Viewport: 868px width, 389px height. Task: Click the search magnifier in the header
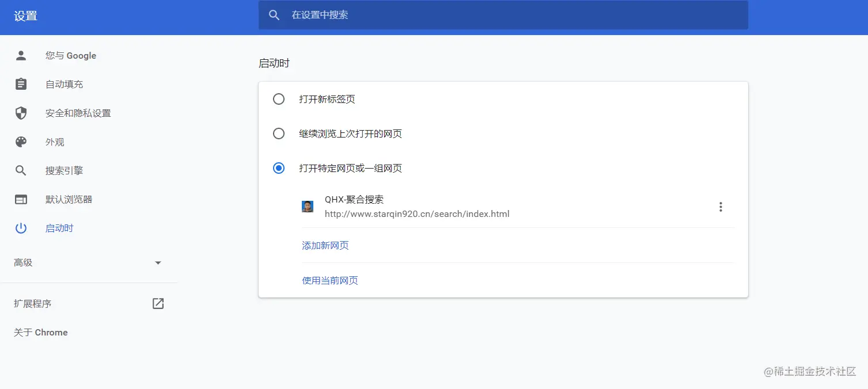tap(274, 15)
